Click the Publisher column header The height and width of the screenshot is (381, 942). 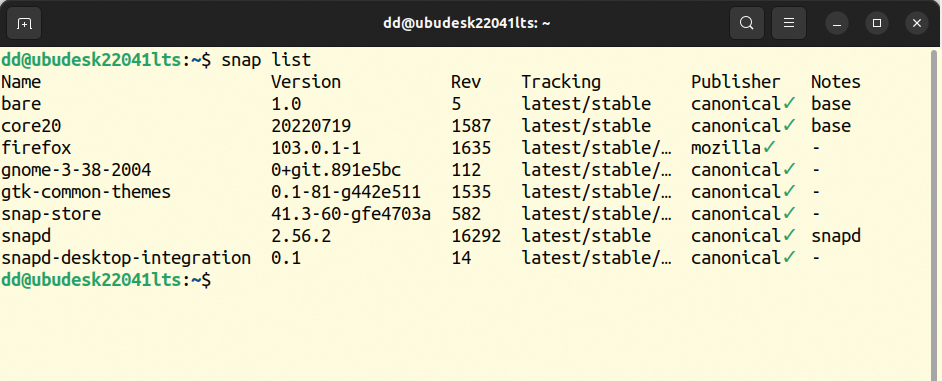[x=736, y=82]
